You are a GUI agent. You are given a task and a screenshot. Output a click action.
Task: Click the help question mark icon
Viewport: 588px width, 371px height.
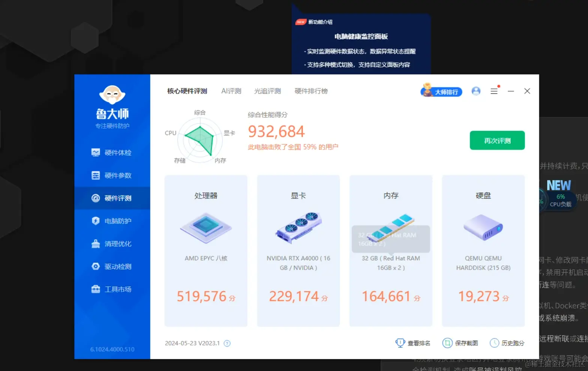pos(227,343)
